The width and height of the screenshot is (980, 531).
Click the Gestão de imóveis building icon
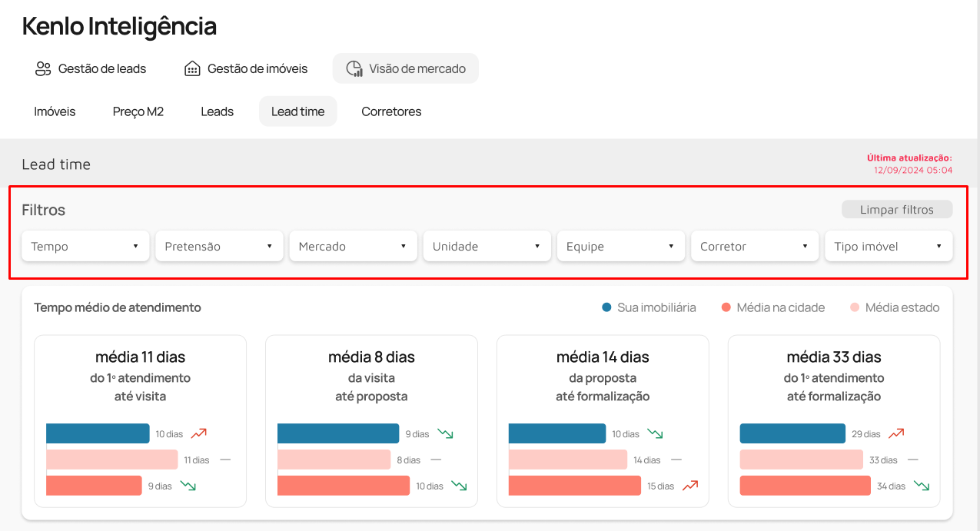click(192, 68)
